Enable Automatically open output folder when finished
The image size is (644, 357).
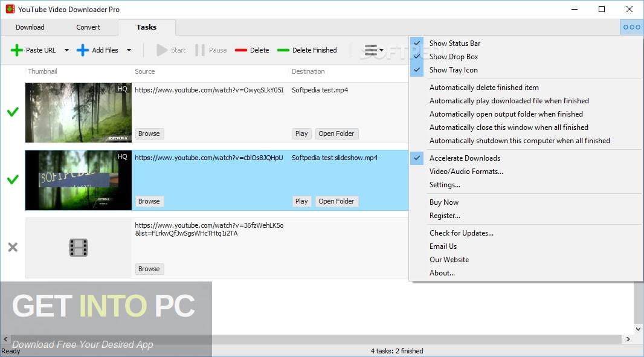pos(526,114)
